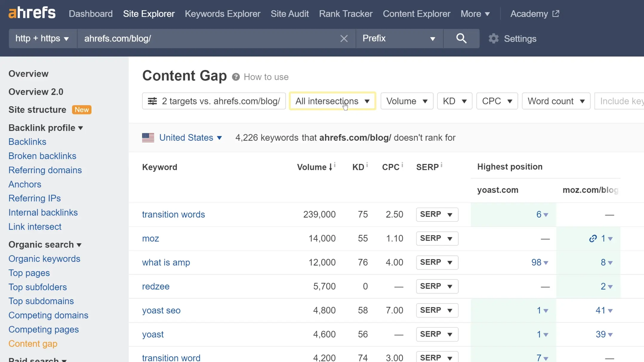Open the KD filter dropdown
Viewport: 644px width, 362px height.
tap(455, 101)
